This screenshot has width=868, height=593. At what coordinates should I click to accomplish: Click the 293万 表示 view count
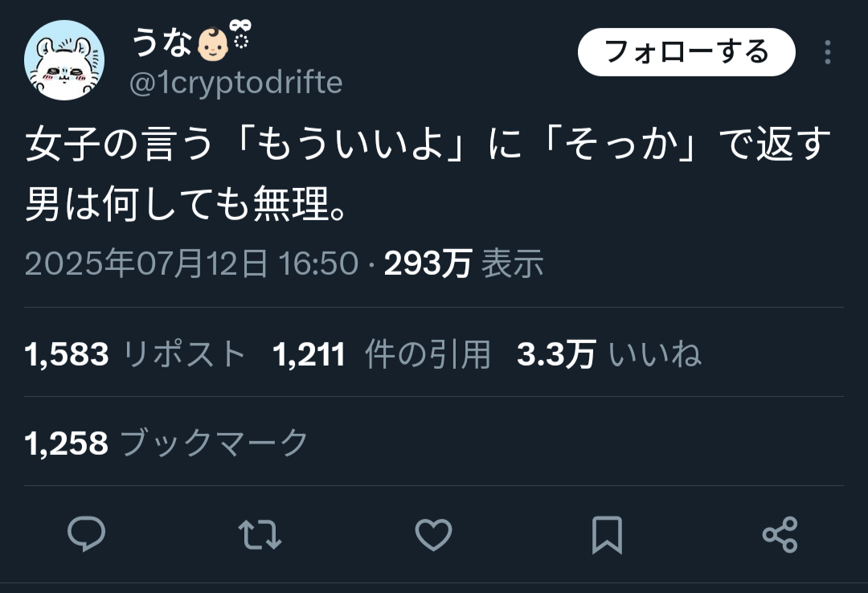pos(464,263)
